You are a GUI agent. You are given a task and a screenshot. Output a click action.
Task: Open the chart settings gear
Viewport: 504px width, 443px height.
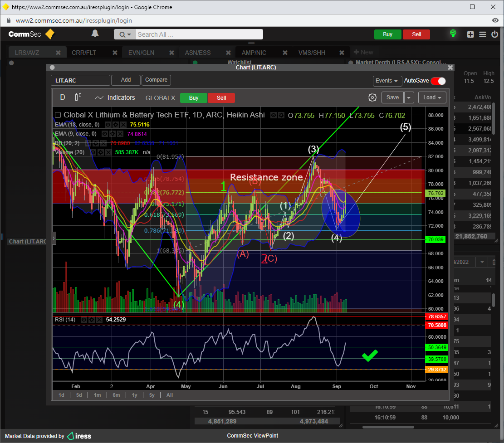coord(372,97)
